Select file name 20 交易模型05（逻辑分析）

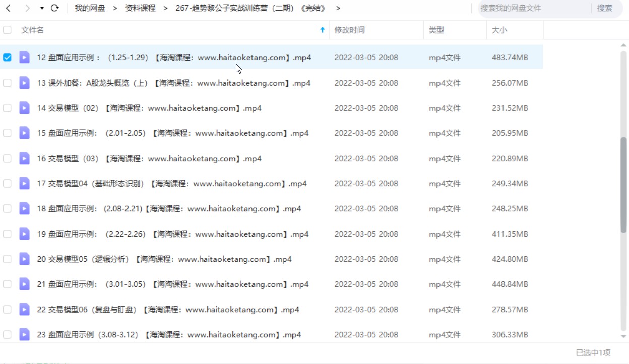point(164,259)
